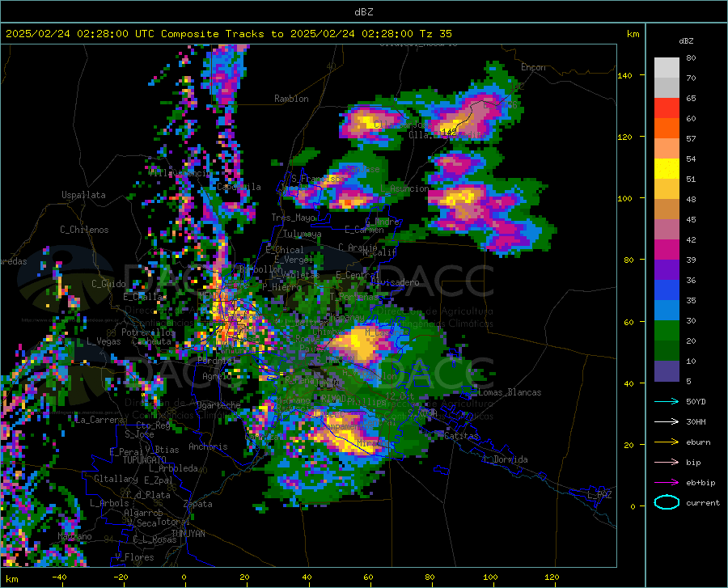Click the L_Asuncion place label
This screenshot has height=588, width=728.
[404, 188]
